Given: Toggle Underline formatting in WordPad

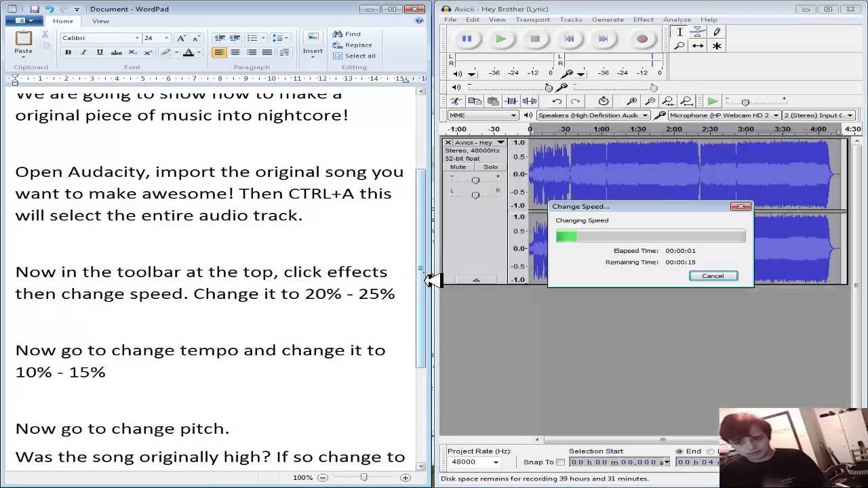Looking at the screenshot, I should pyautogui.click(x=100, y=52).
